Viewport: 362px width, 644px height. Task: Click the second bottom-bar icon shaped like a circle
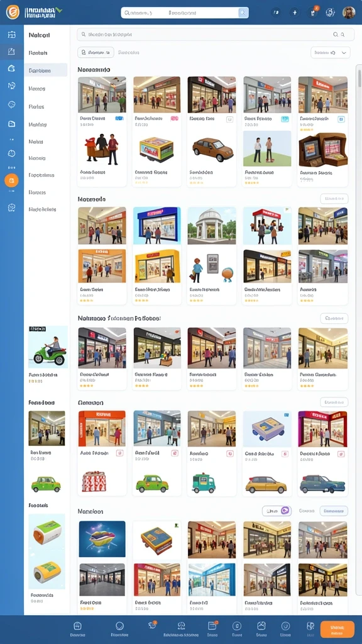119,626
